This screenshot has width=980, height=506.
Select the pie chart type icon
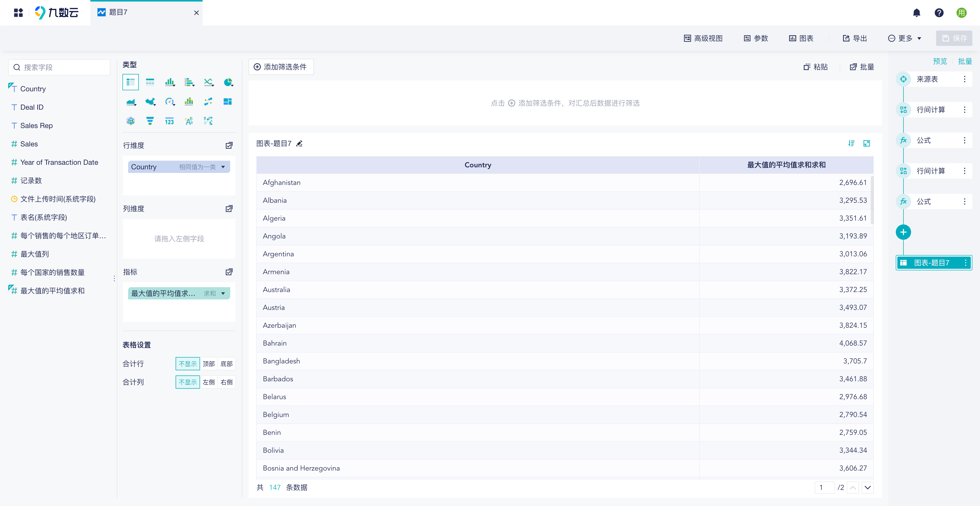tap(228, 82)
